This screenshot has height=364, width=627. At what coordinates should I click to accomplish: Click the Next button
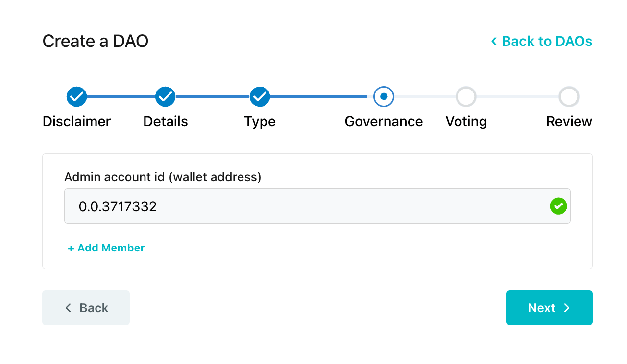pyautogui.click(x=550, y=308)
